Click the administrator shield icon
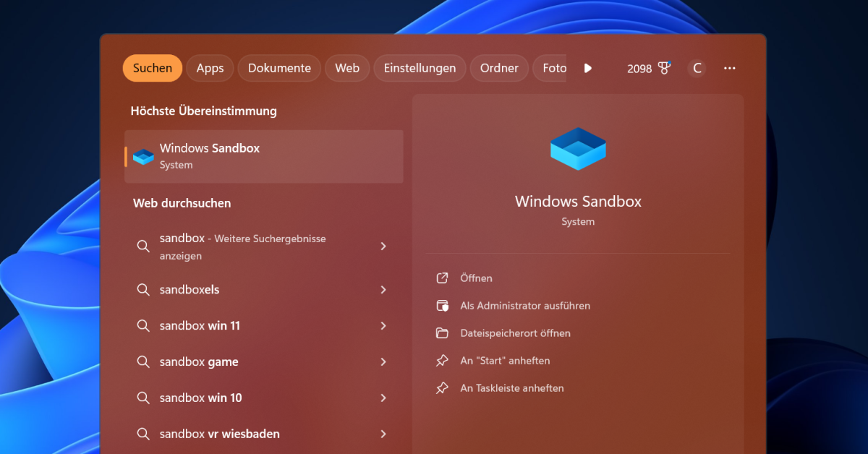 [442, 306]
